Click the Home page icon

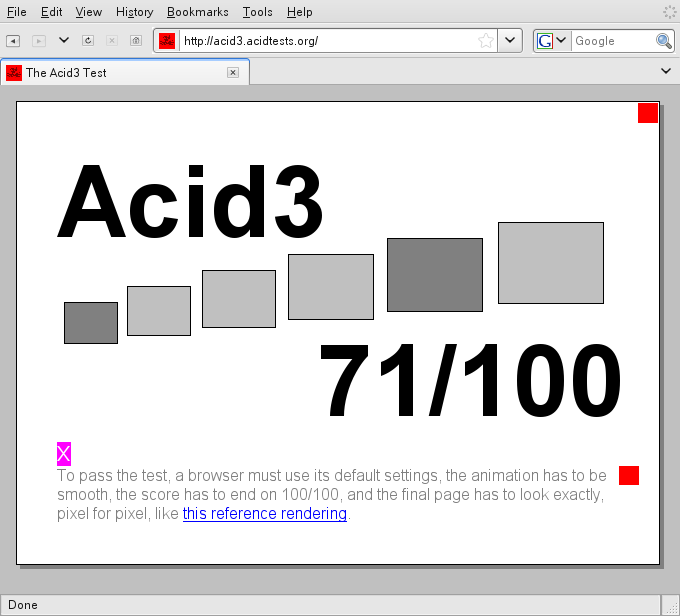tap(136, 41)
